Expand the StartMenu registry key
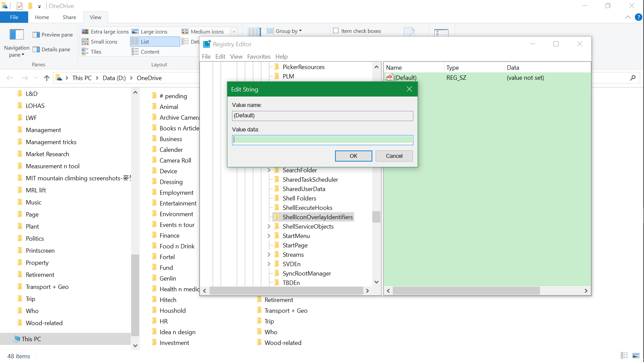This screenshot has height=362, width=644. click(x=269, y=236)
